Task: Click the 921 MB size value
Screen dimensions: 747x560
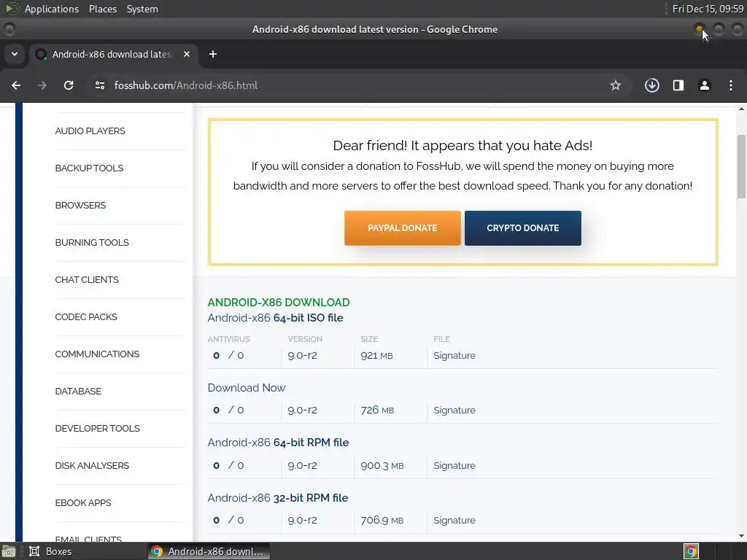Action: click(376, 355)
